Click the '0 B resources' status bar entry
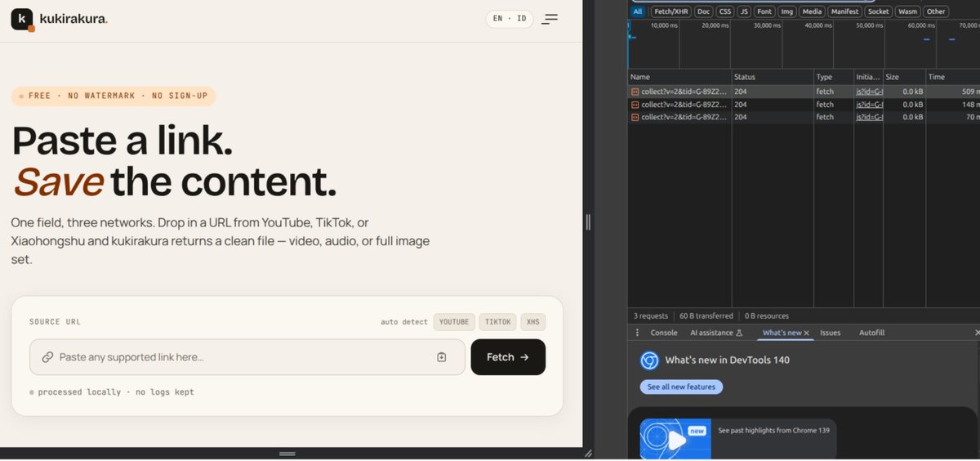The image size is (980, 461). click(767, 316)
